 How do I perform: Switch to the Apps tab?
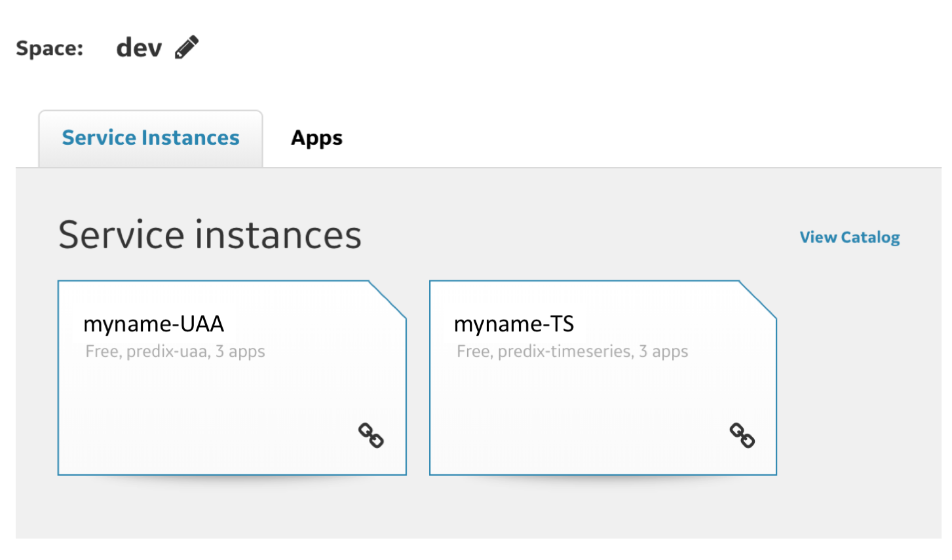[x=316, y=138]
